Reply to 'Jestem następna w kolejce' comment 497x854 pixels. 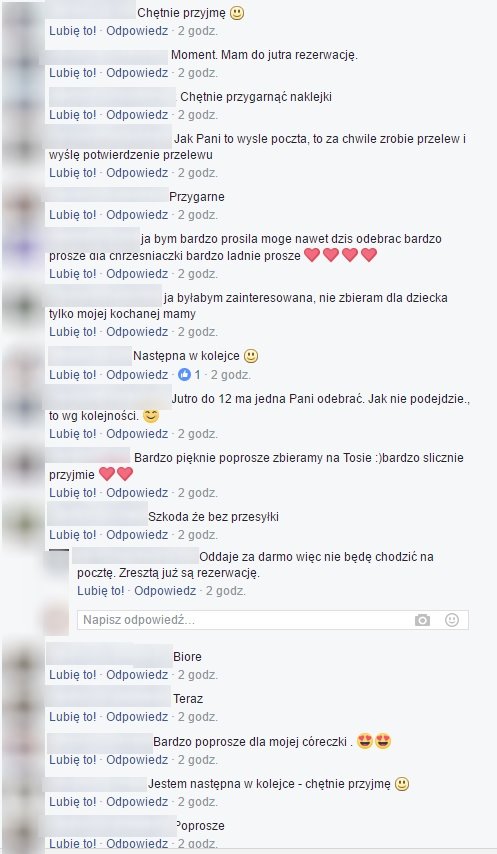click(x=137, y=802)
